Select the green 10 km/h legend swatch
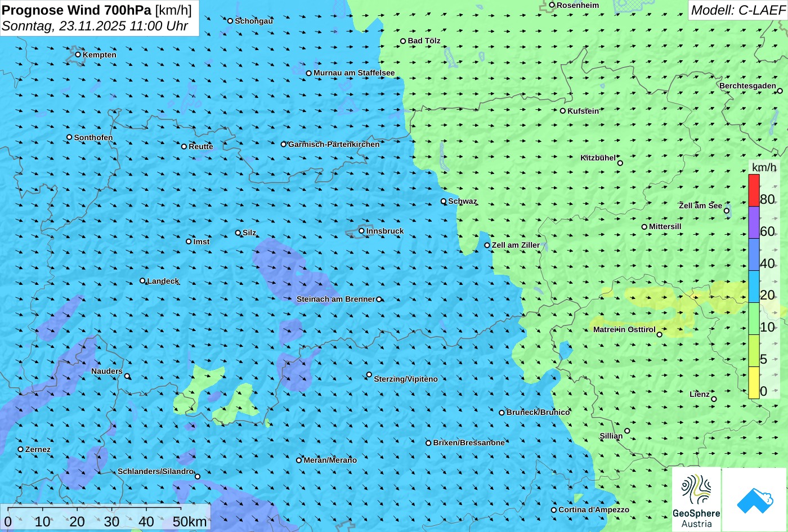788x532 pixels. [x=754, y=319]
